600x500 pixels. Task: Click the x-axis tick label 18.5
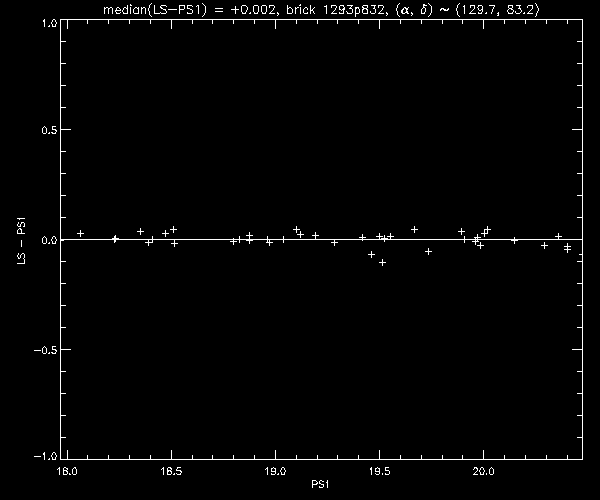(171, 471)
